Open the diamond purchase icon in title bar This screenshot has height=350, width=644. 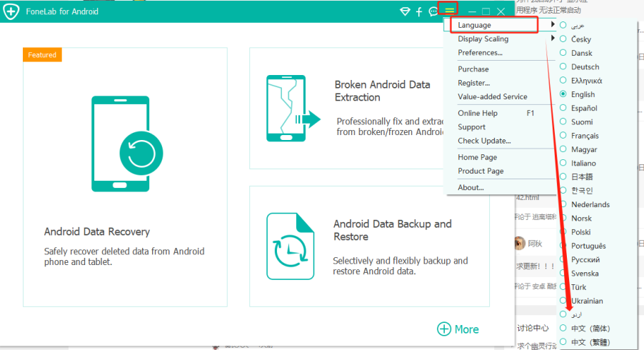point(405,11)
